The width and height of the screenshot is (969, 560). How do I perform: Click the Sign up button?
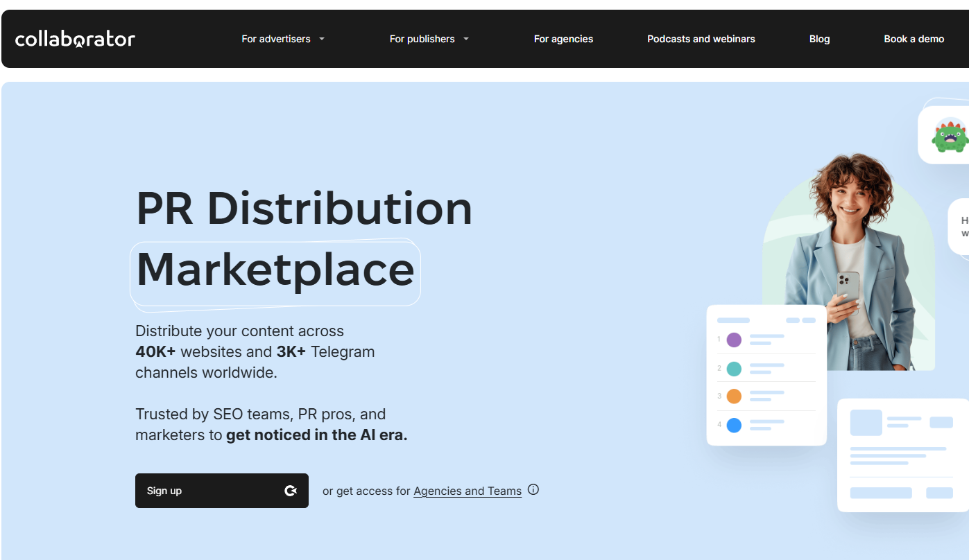tap(222, 491)
